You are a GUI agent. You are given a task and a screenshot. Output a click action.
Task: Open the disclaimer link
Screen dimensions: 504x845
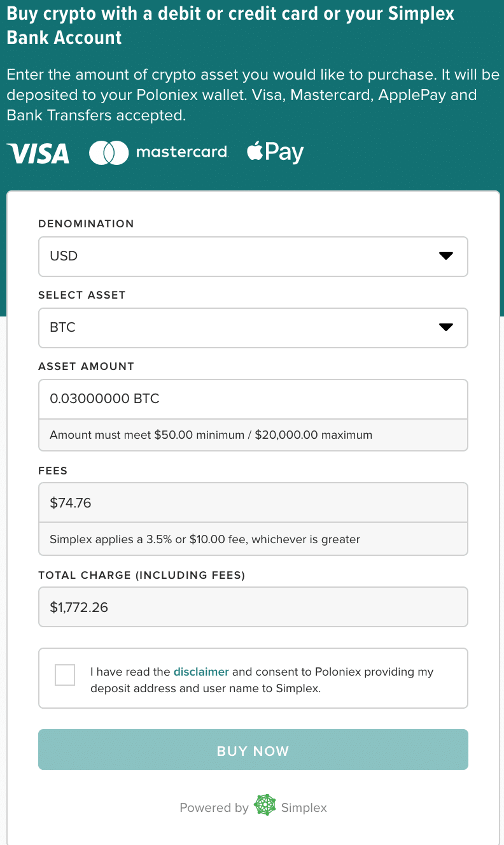click(201, 672)
